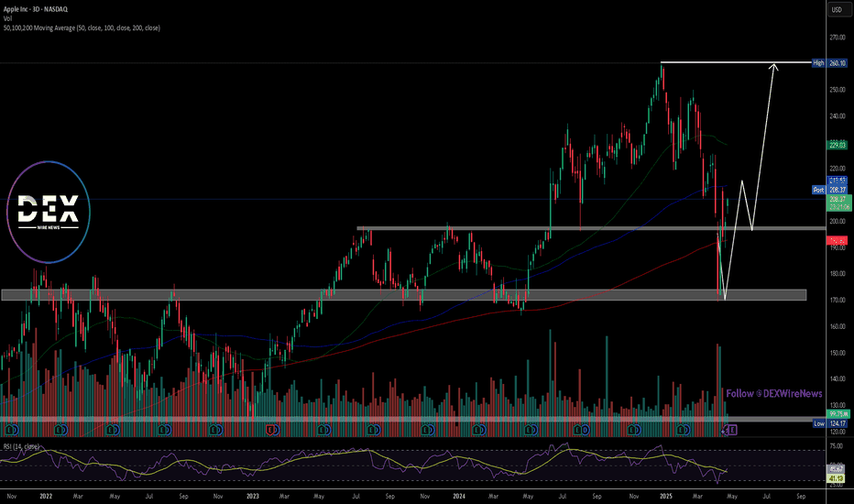Click the 200.00 price axis label
The image size is (854, 504).
click(838, 221)
